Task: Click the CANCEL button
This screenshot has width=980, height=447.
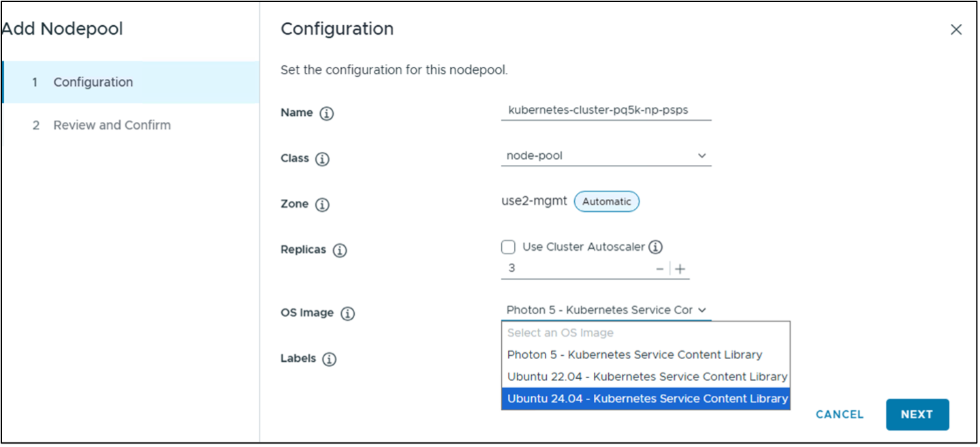Action: [x=840, y=414]
